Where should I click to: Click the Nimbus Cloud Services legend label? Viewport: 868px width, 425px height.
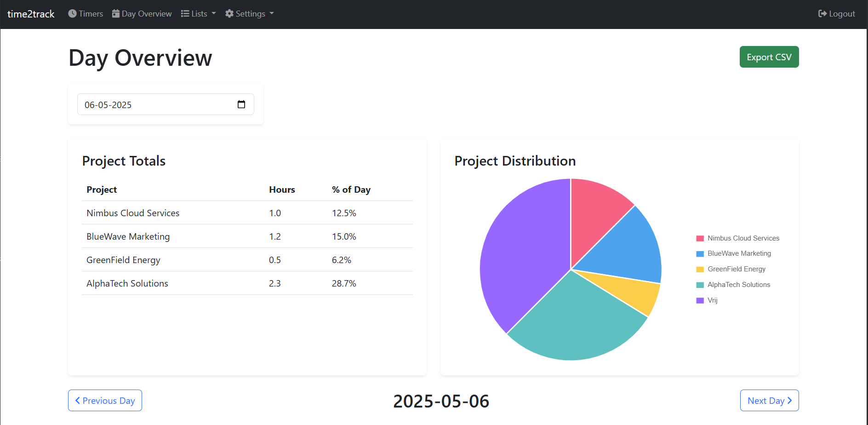pyautogui.click(x=743, y=238)
